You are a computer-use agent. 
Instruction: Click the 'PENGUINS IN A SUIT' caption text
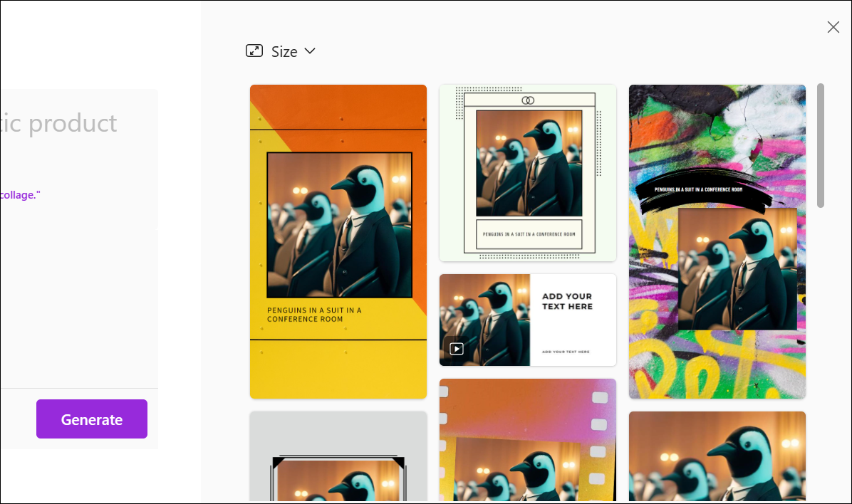(x=313, y=315)
